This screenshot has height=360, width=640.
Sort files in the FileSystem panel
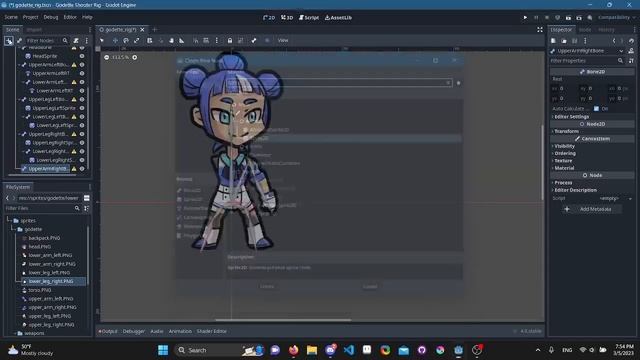pos(87,208)
